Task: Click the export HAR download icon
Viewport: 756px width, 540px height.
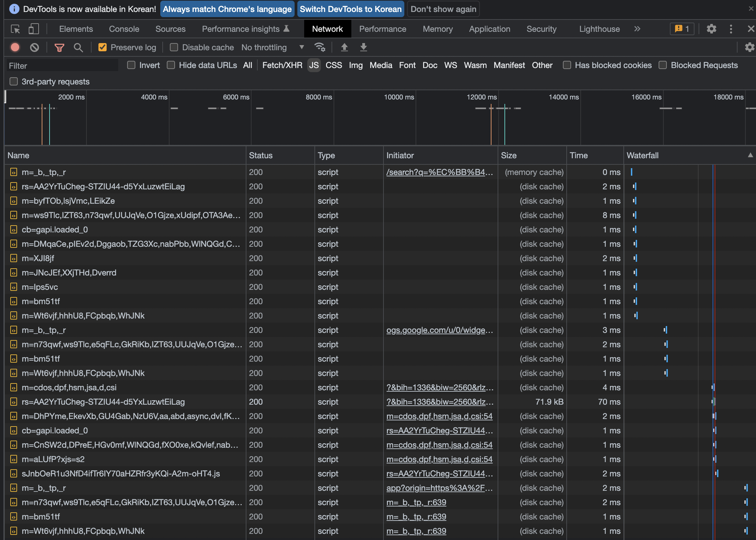Action: coord(364,47)
